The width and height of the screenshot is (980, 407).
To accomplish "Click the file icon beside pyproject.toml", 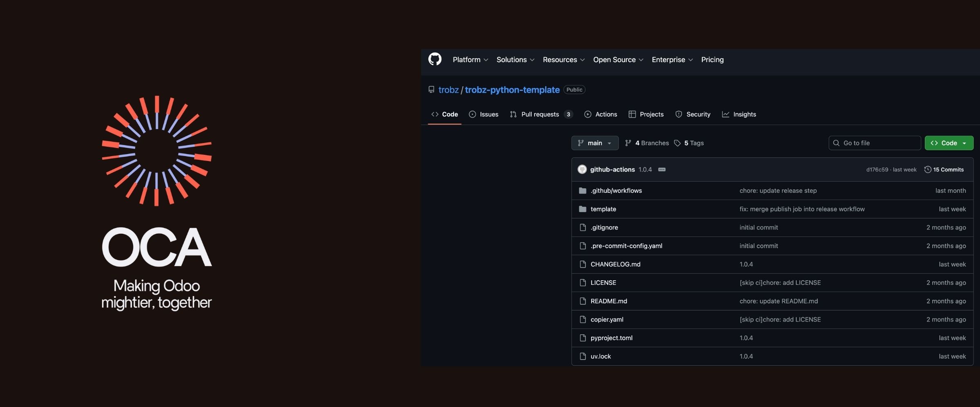I will [583, 338].
